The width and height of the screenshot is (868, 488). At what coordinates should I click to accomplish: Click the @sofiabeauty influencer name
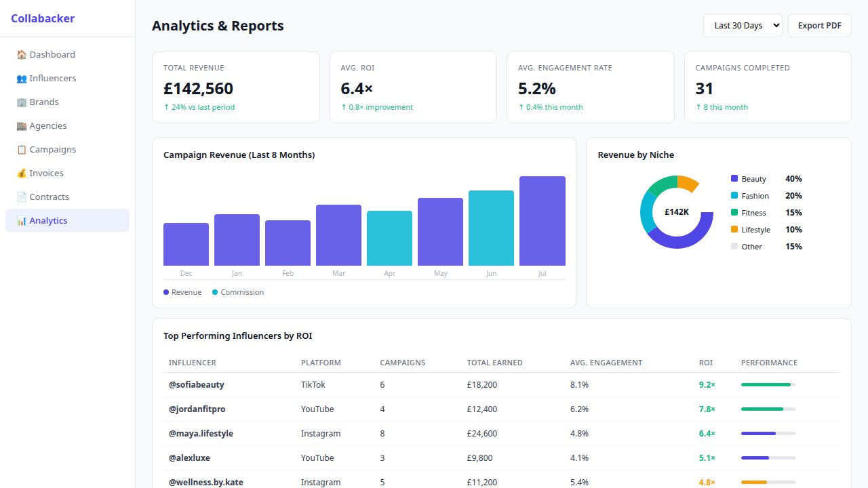pos(197,384)
